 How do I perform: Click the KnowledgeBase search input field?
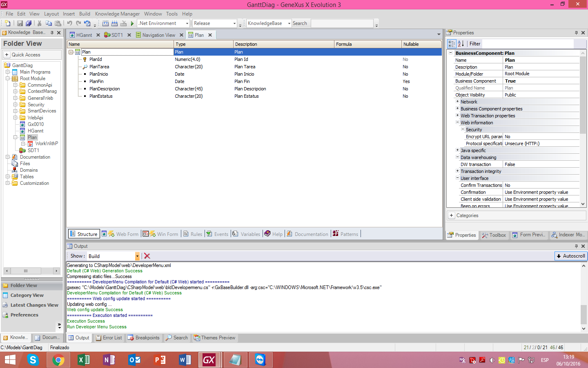pyautogui.click(x=342, y=23)
